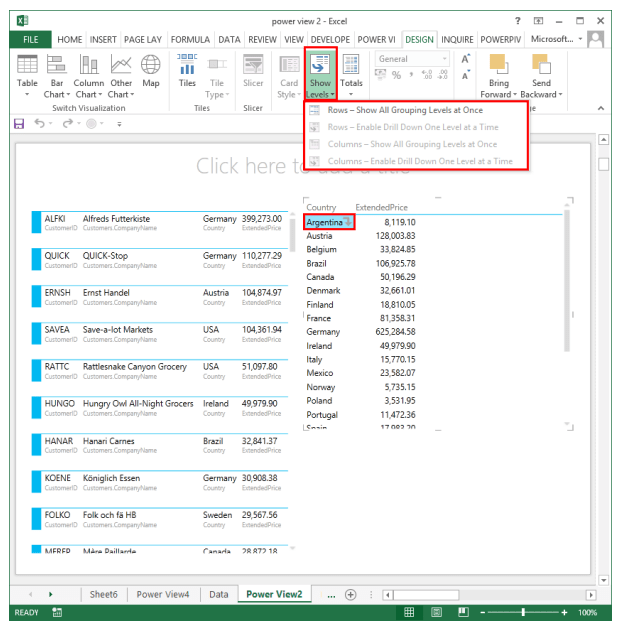This screenshot has width=624, height=631.
Task: Open the Other Chart options
Action: click(x=121, y=75)
